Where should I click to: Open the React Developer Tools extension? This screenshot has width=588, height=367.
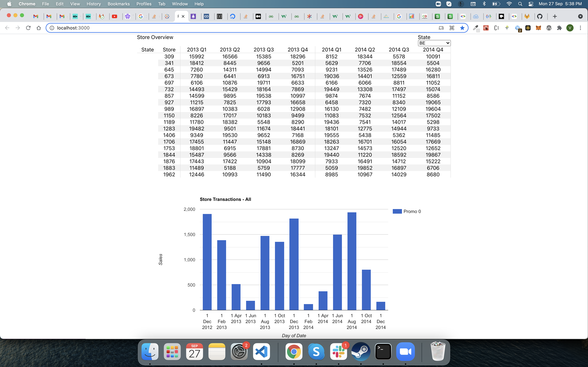coord(486,28)
